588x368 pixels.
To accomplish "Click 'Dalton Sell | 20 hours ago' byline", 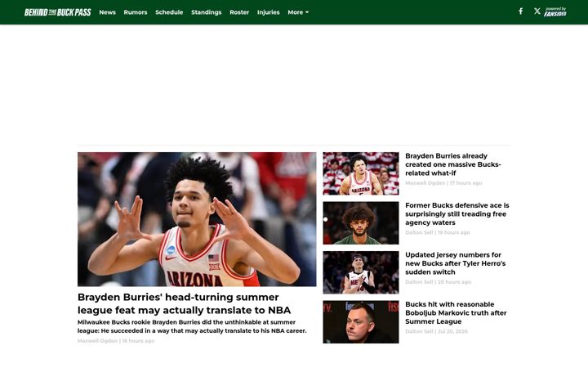I will tap(438, 282).
